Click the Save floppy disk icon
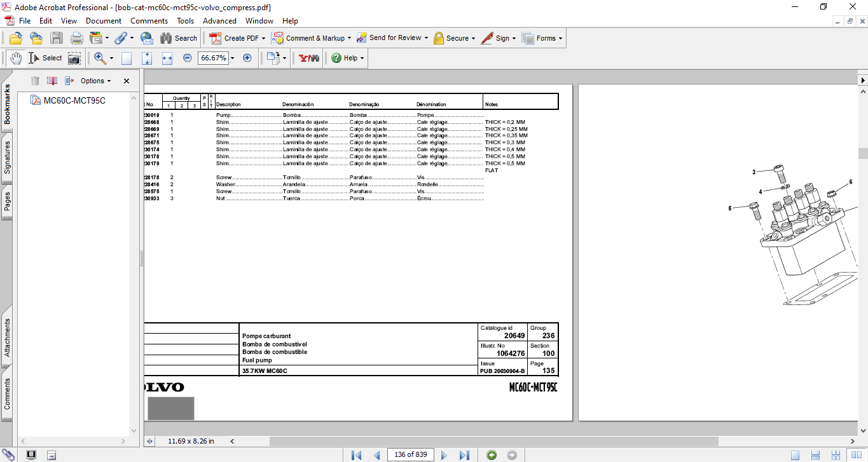Screen dimensions: 868x462 [x=57, y=38]
